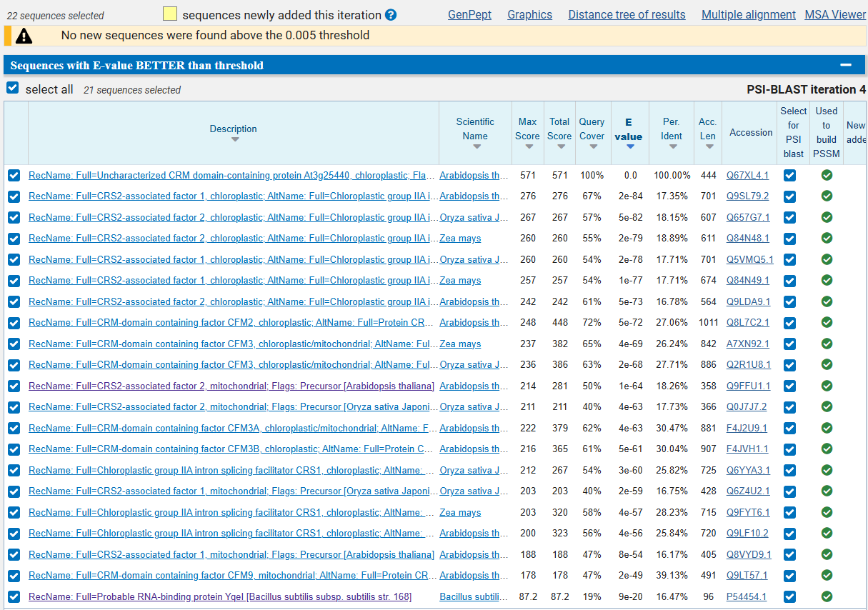Click green PSSM check icon for A7XN92.1
The width and height of the screenshot is (868, 610).
[x=827, y=344]
